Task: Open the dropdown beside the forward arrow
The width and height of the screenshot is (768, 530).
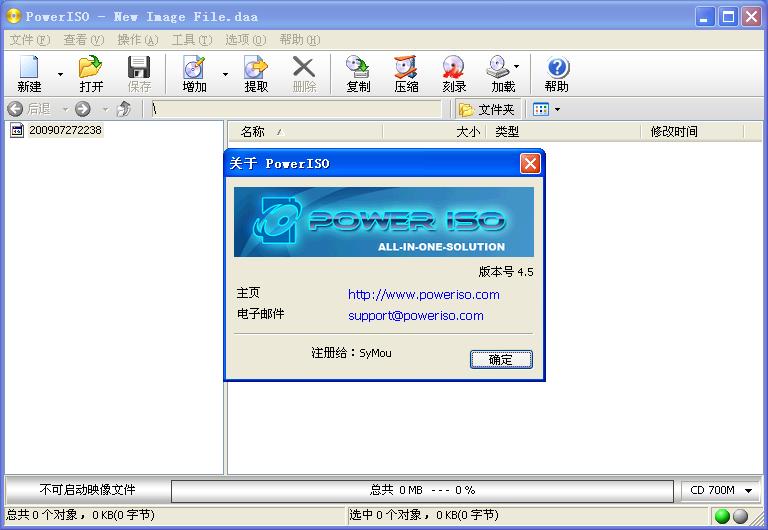Action: pyautogui.click(x=105, y=109)
